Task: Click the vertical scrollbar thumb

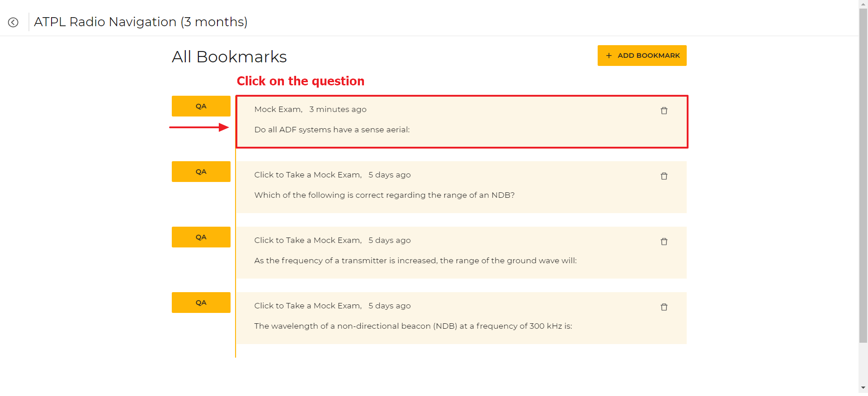Action: [863, 176]
